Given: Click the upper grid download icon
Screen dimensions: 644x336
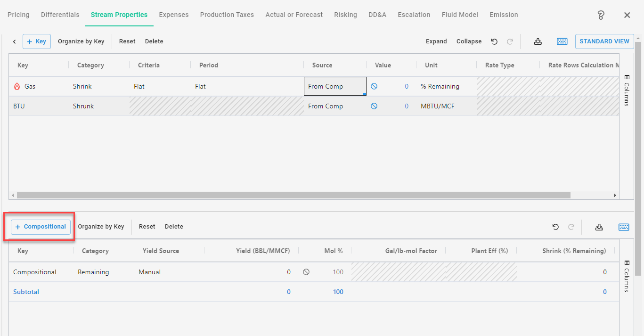Looking at the screenshot, I should 538,41.
